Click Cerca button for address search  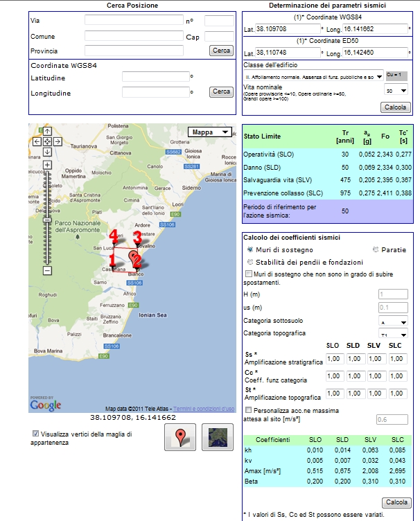coord(221,51)
